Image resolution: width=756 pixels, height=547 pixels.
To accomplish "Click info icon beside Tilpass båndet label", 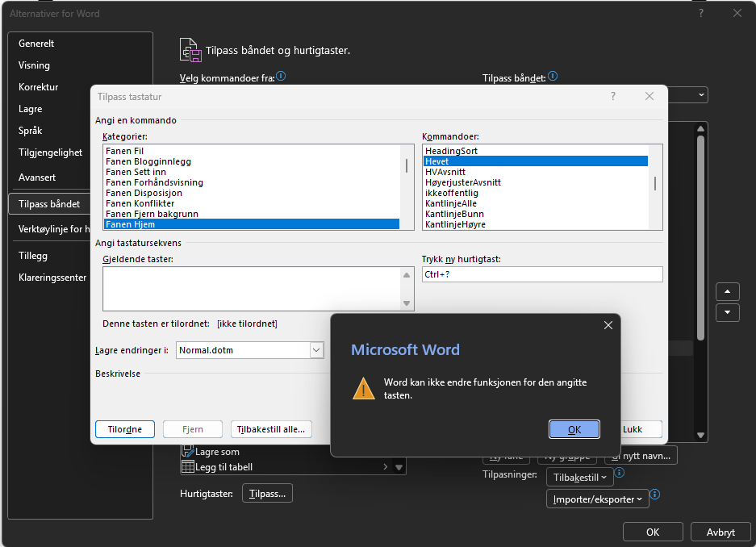I will pyautogui.click(x=553, y=76).
